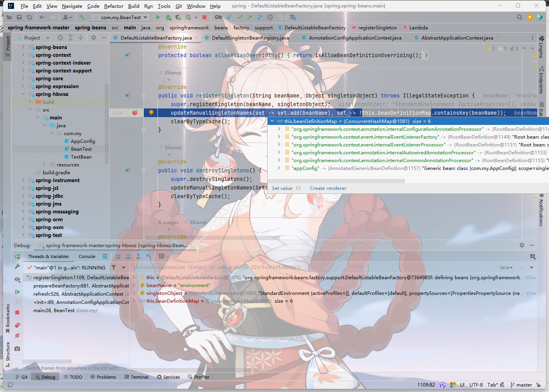549x392 pixels.
Task: Click the debugger wrench settings icon
Action: [17, 266]
